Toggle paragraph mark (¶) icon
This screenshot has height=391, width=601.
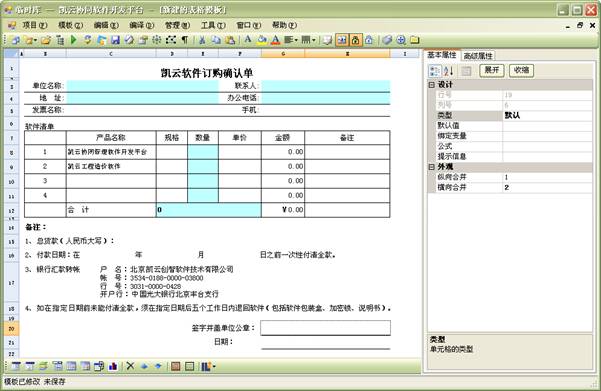pos(185,39)
